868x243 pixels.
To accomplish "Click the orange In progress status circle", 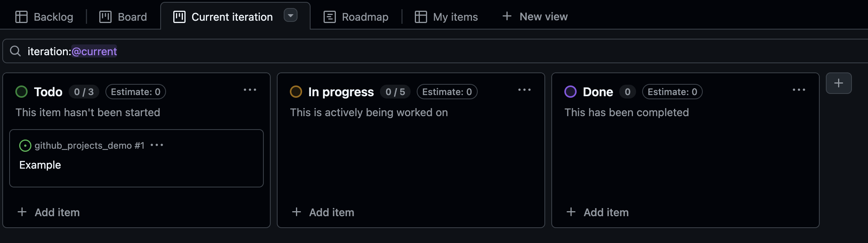I will tap(296, 91).
